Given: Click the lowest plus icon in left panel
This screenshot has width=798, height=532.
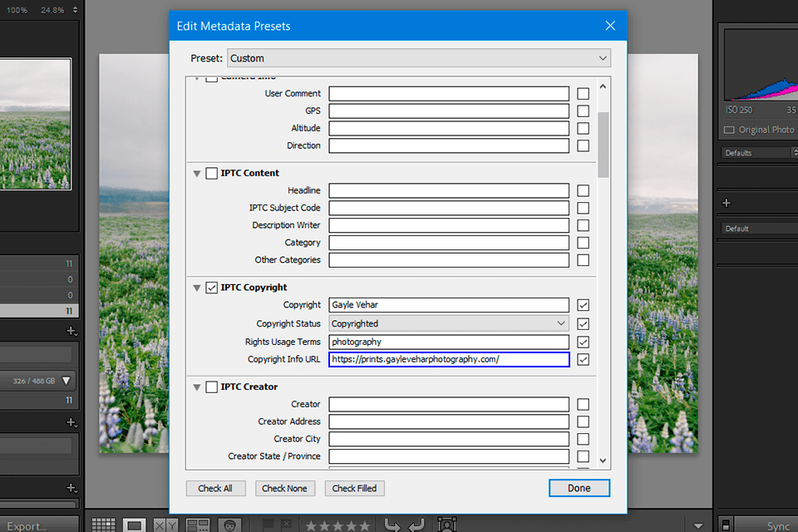Looking at the screenshot, I should (x=71, y=488).
